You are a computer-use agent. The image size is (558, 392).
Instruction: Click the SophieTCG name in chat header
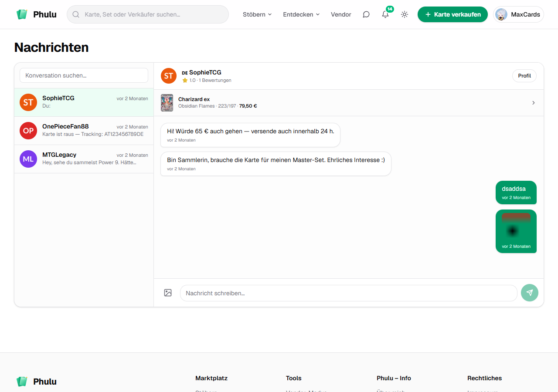pos(205,72)
